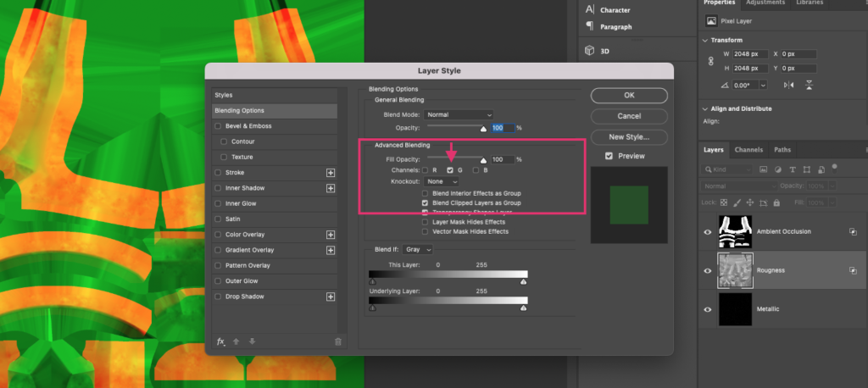
Task: Enable the Satin effect checkbox
Action: [x=218, y=219]
